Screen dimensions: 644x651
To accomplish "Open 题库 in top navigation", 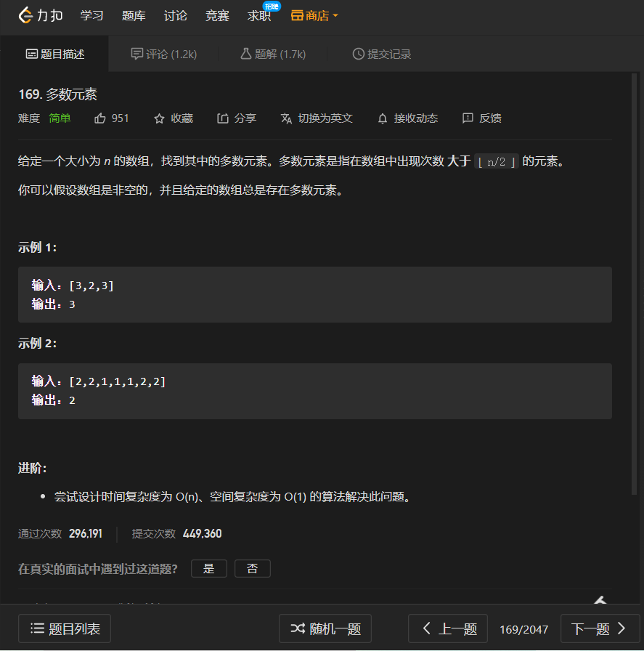I will point(134,16).
